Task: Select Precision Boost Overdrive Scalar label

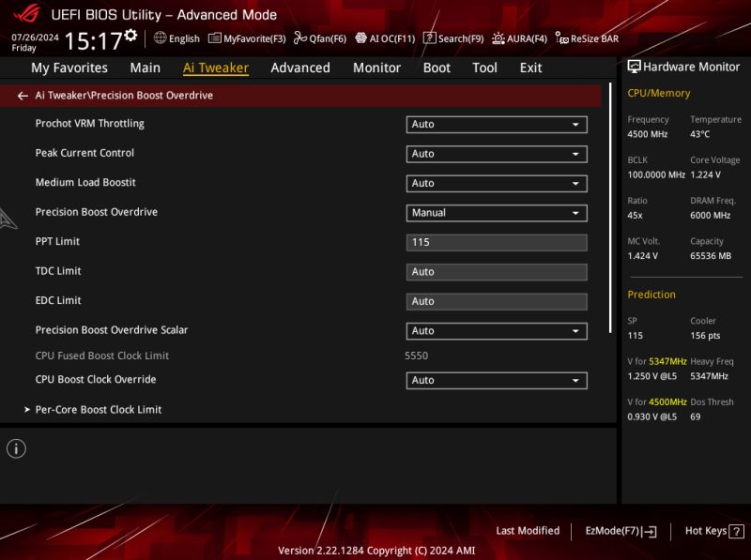Action: click(x=112, y=330)
